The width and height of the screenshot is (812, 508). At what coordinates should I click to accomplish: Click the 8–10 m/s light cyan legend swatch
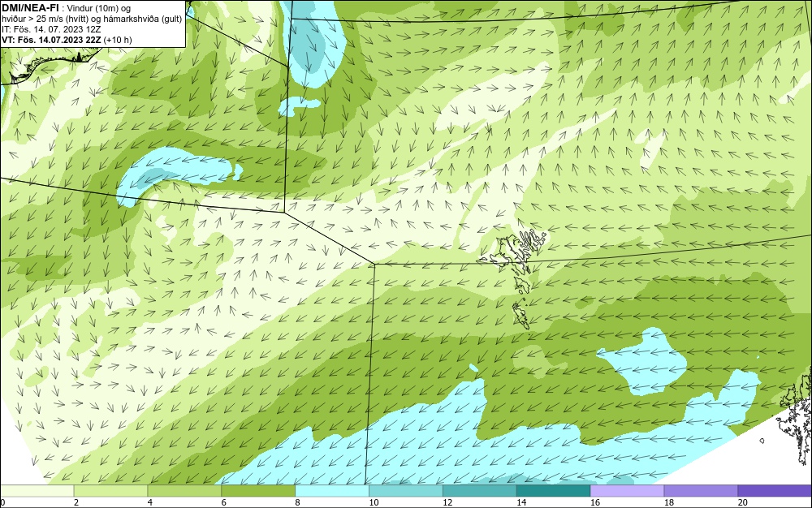tap(332, 491)
